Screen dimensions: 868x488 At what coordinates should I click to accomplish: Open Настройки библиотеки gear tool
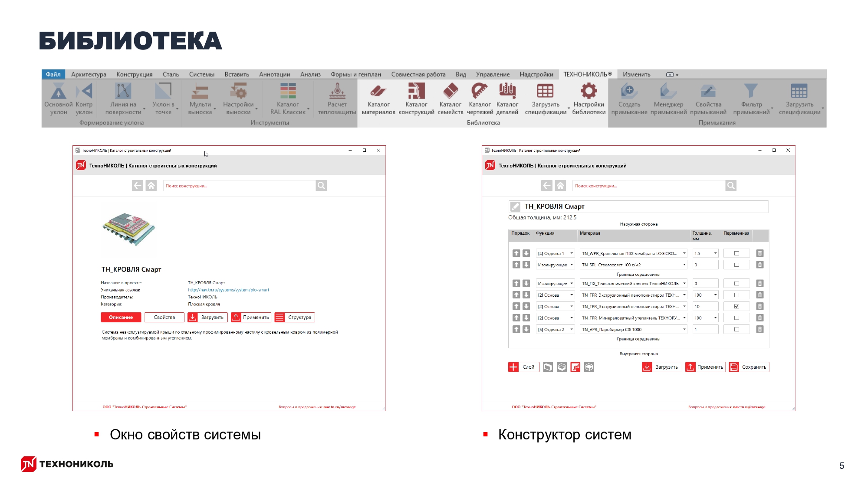(x=589, y=99)
